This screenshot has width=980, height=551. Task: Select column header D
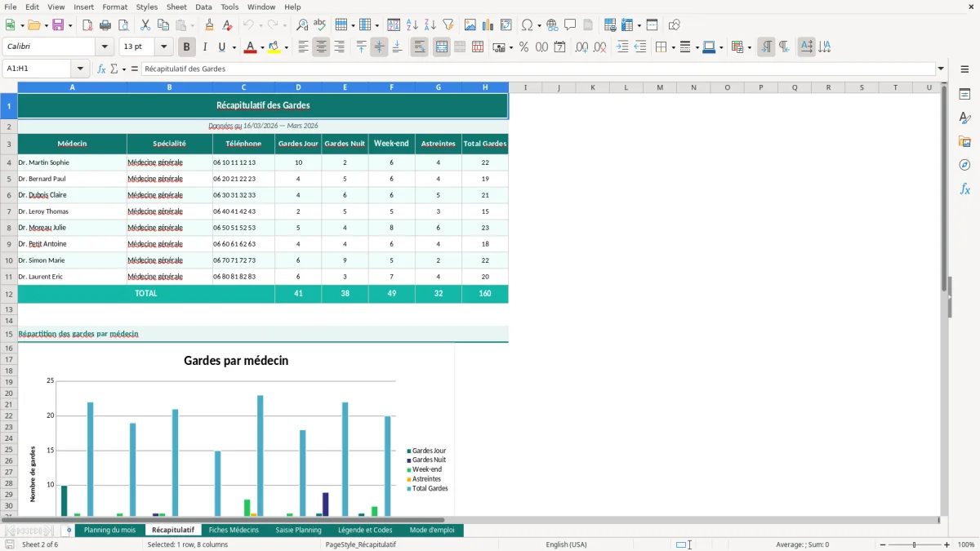pyautogui.click(x=298, y=87)
